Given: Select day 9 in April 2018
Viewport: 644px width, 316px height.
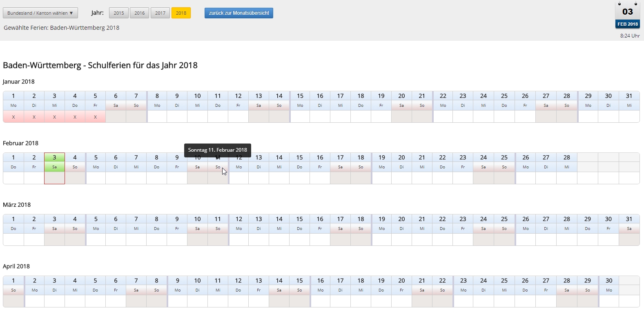Looking at the screenshot, I should (178, 281).
